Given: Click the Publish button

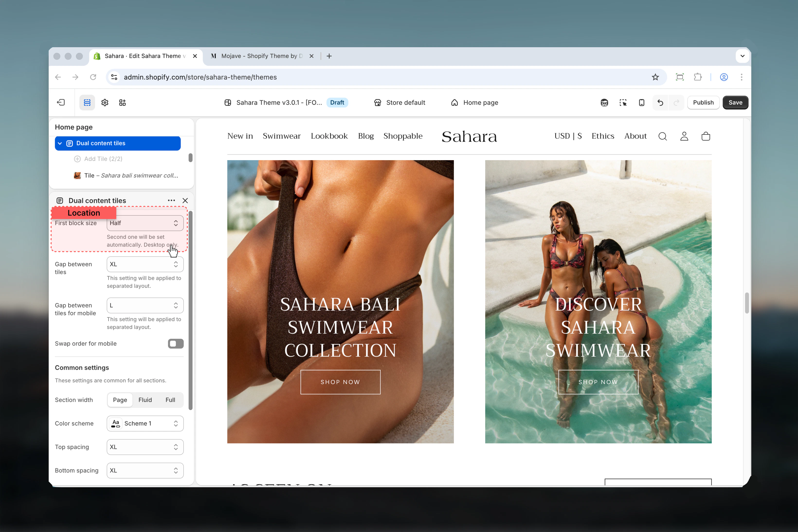Looking at the screenshot, I should pyautogui.click(x=703, y=102).
